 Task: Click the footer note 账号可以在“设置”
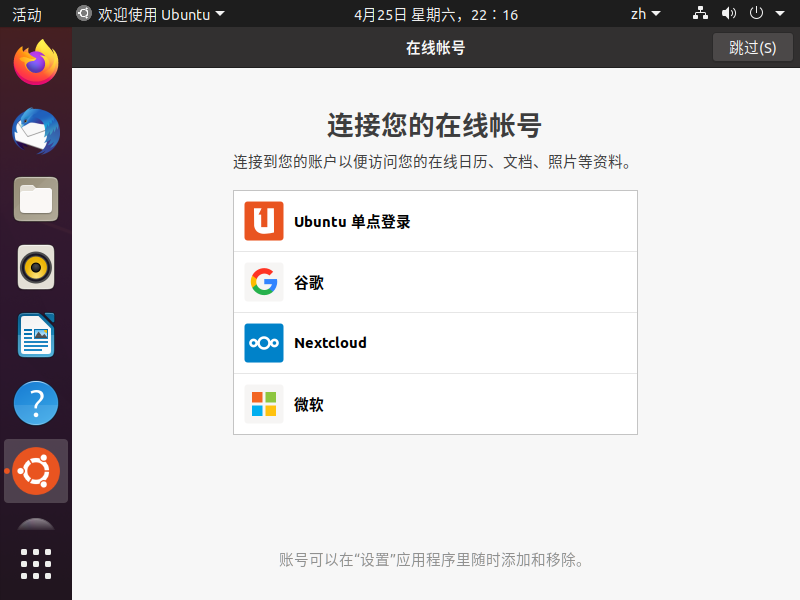[431, 560]
